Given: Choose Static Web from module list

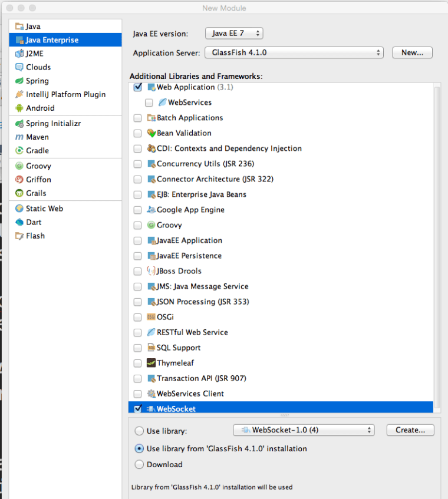Looking at the screenshot, I should click(44, 209).
